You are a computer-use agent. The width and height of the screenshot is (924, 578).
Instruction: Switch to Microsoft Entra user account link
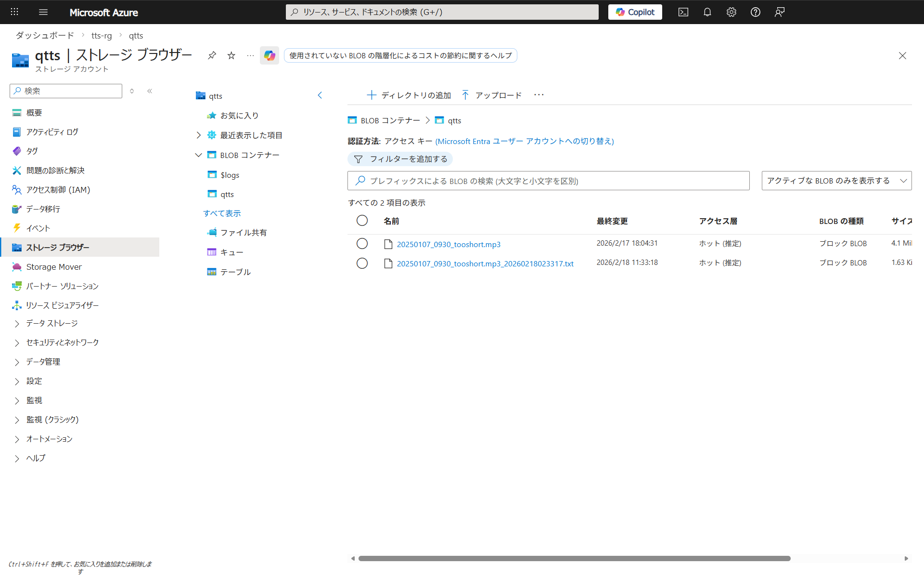[525, 141]
